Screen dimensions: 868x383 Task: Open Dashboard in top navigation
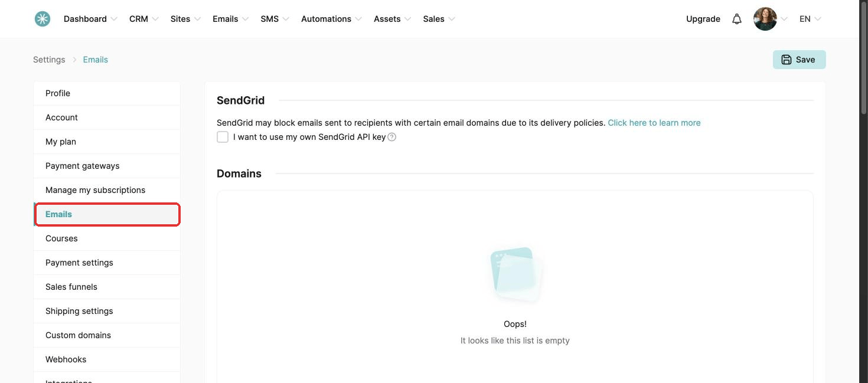tap(85, 19)
